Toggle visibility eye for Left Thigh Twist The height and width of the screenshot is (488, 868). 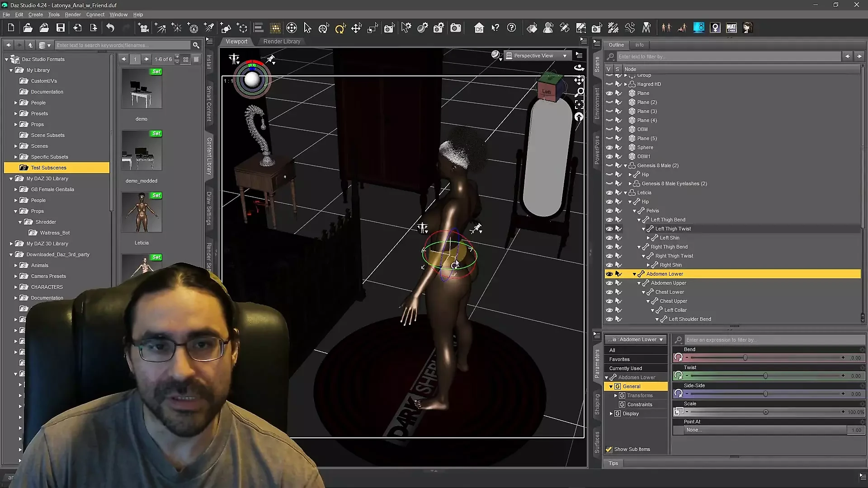point(609,229)
